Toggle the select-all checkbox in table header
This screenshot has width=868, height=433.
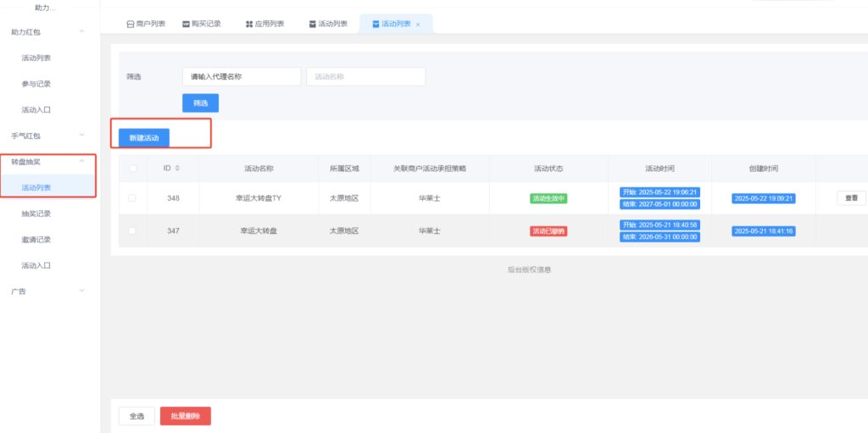click(x=131, y=168)
